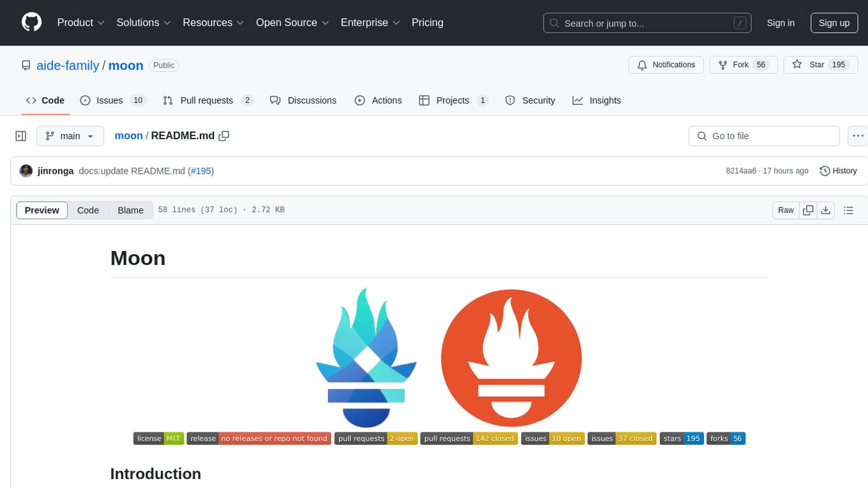Click the issues 37 closed badge
Viewport: 868px width, 488px height.
(622, 438)
